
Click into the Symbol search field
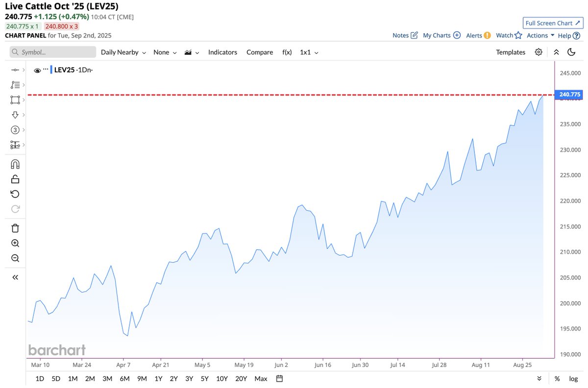point(53,52)
